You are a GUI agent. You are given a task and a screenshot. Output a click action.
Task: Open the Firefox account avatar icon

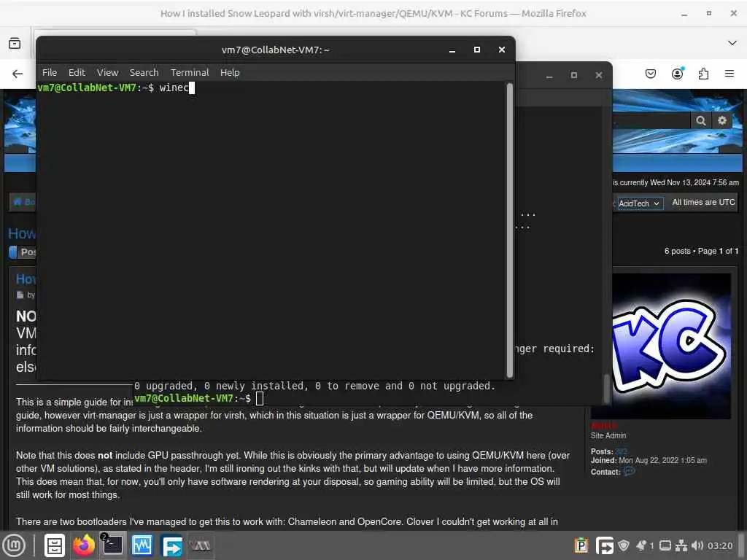(677, 74)
